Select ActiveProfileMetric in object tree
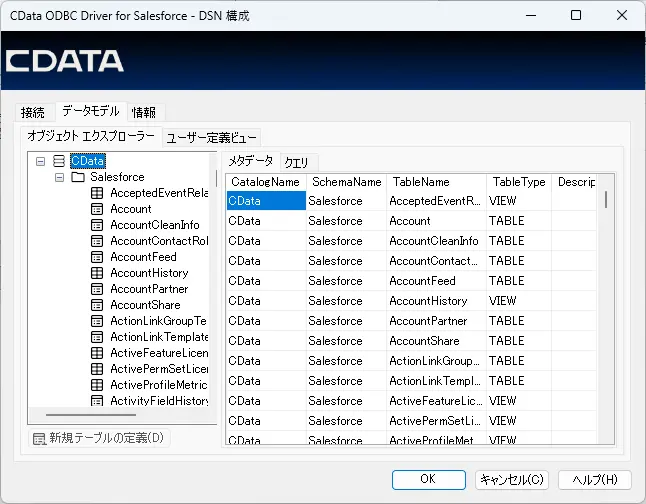Screen dimensions: 646x504 tap(159, 385)
